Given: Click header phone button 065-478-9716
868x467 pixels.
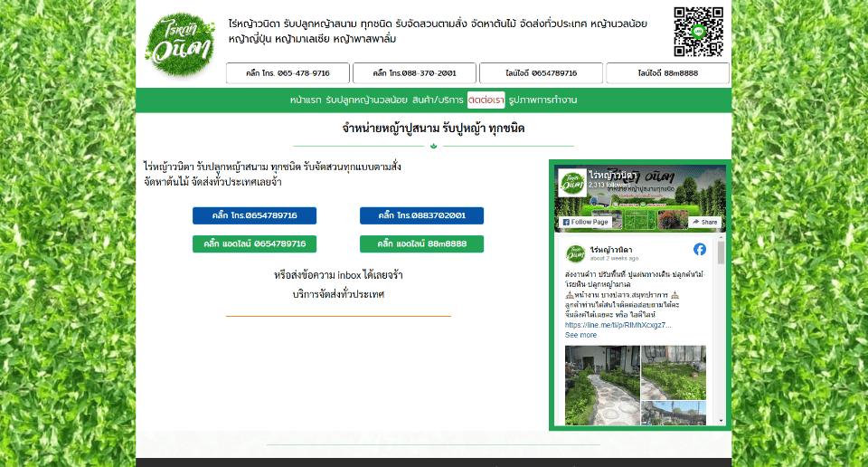Looking at the screenshot, I should tap(288, 73).
